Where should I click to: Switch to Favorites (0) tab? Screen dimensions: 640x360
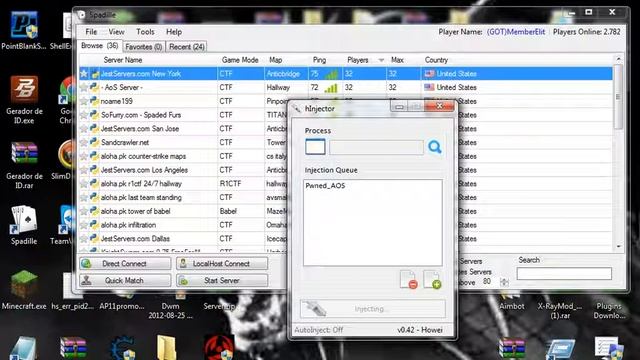144,47
